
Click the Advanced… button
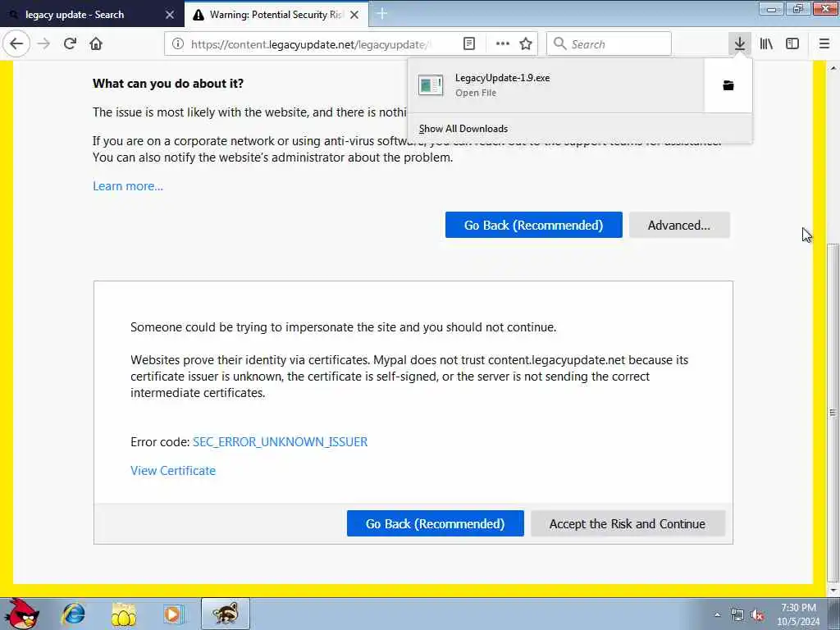click(679, 225)
